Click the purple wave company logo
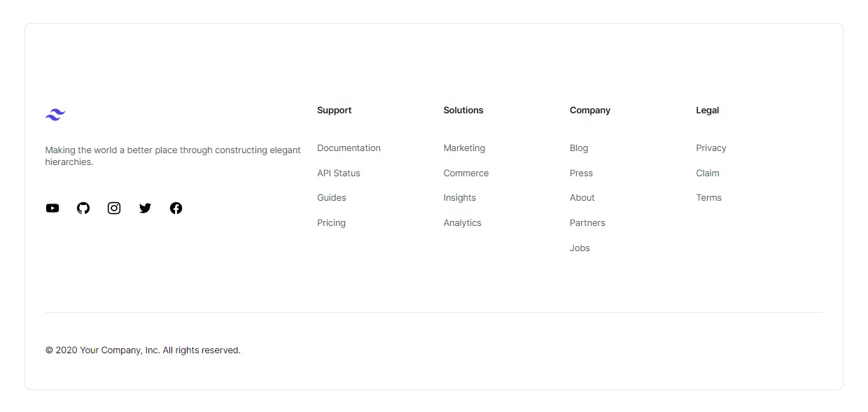Screen dimensions: 868x412 pyautogui.click(x=55, y=115)
